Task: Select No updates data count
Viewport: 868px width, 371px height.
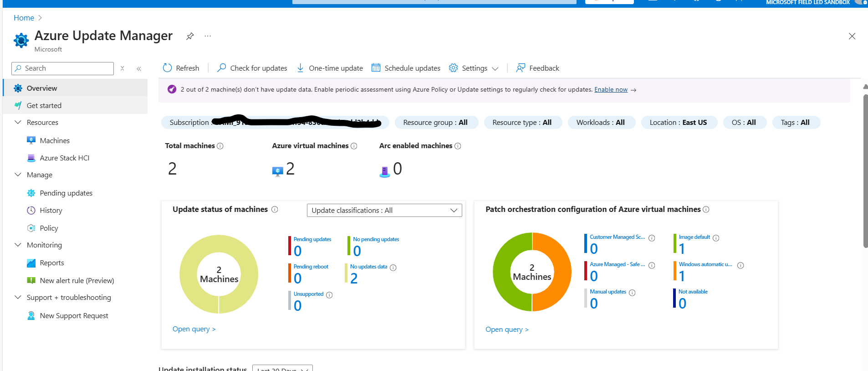Action: point(354,278)
